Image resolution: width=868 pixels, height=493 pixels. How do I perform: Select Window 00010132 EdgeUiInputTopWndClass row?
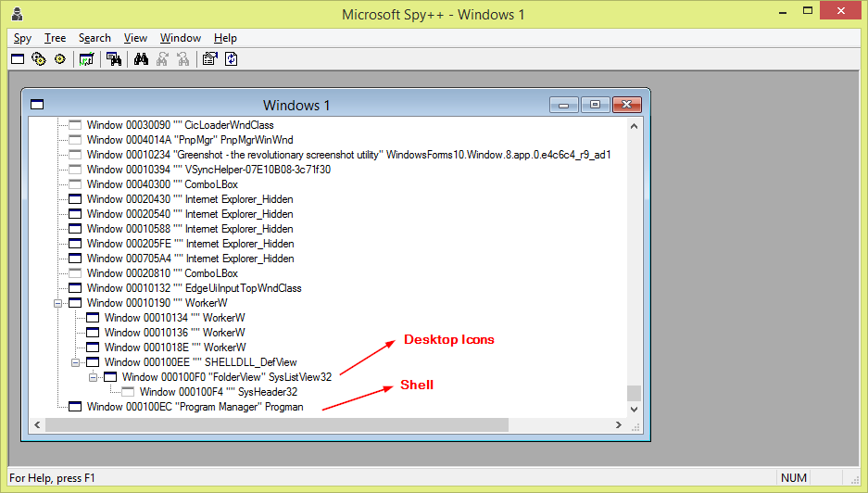click(x=195, y=288)
